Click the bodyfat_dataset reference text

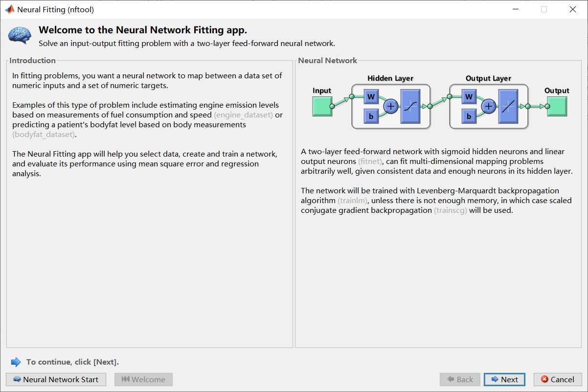pos(44,135)
